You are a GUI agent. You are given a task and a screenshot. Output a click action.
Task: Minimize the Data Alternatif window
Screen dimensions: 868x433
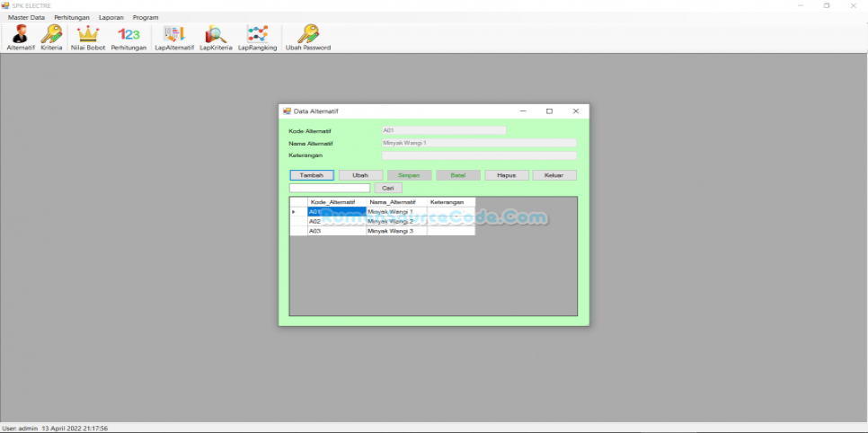click(x=523, y=111)
